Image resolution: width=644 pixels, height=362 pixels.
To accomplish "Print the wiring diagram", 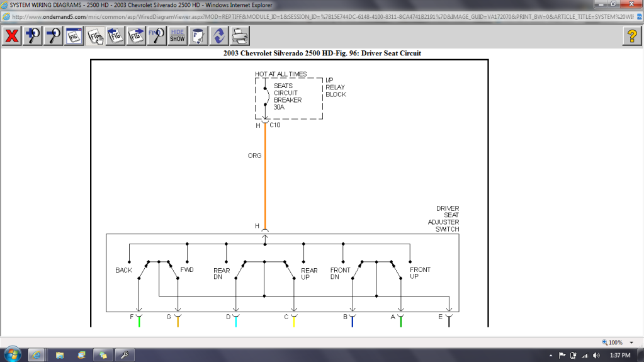I will pyautogui.click(x=240, y=36).
